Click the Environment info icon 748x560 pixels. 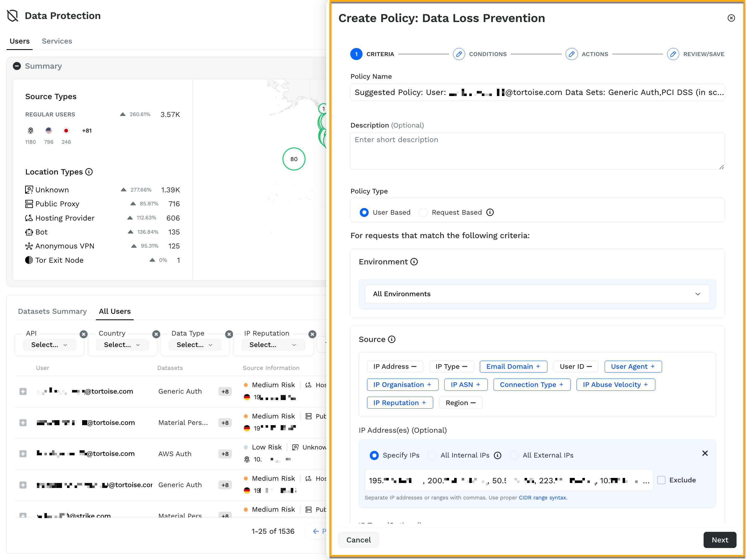(x=414, y=262)
